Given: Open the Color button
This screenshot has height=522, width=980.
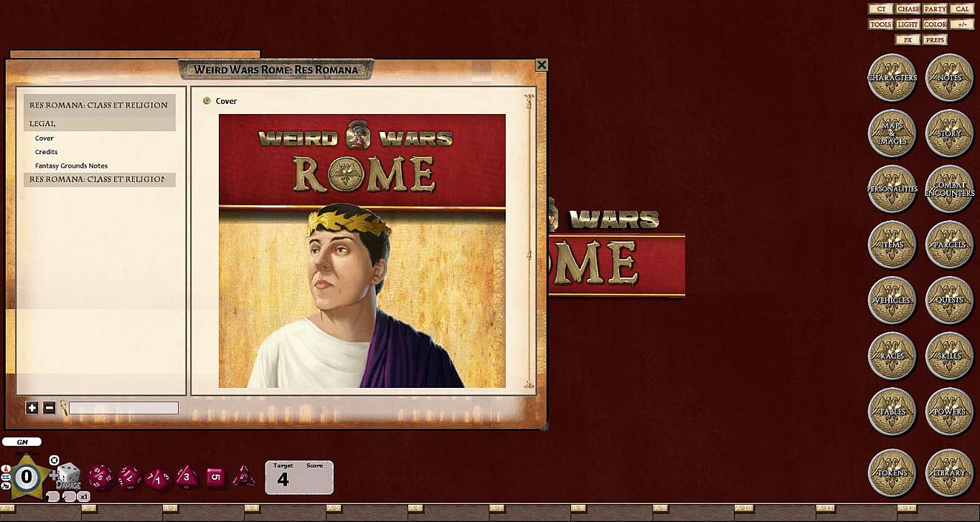Looking at the screenshot, I should [935, 24].
